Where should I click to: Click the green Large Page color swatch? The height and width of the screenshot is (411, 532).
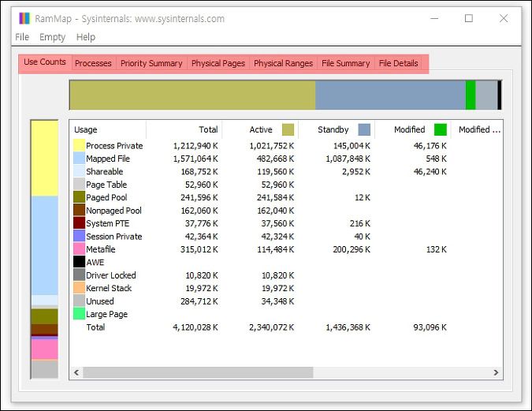(79, 314)
